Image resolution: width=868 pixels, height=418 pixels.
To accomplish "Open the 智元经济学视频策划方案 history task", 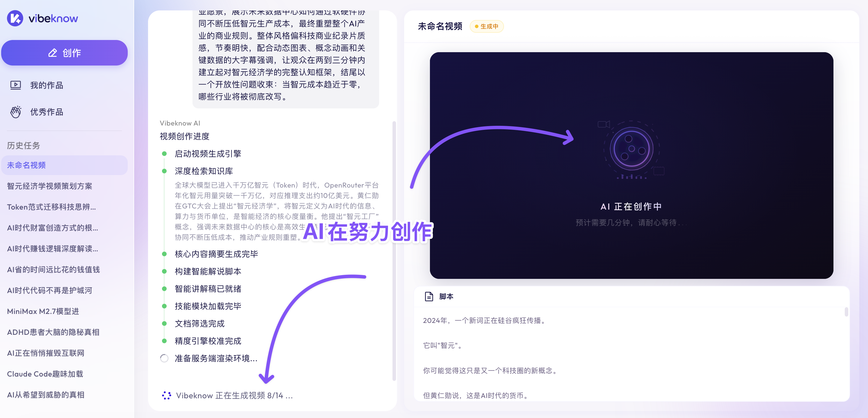I will pyautogui.click(x=49, y=186).
